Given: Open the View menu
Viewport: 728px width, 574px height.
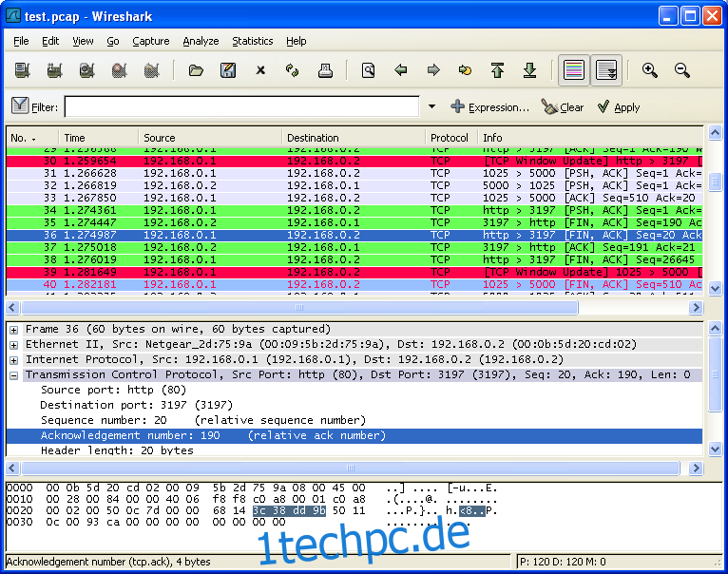Looking at the screenshot, I should tap(83, 41).
